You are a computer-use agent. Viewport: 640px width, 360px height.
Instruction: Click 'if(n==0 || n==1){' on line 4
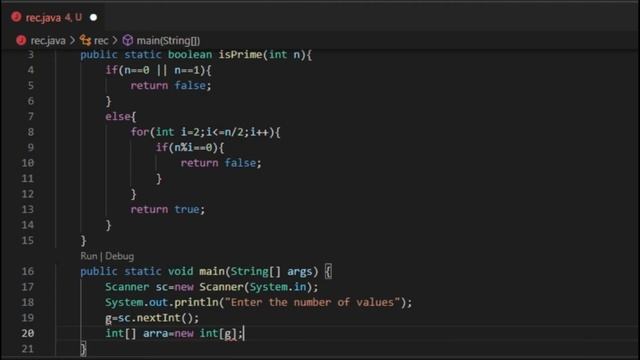[158, 70]
